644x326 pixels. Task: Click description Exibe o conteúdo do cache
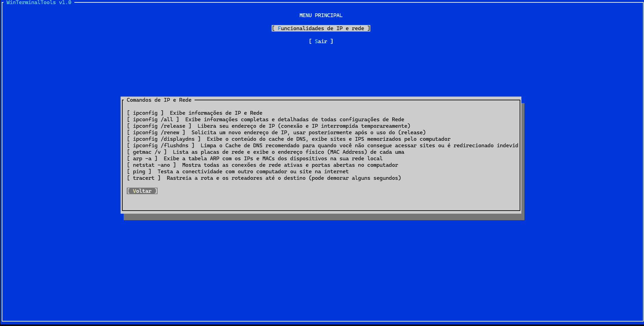click(x=329, y=139)
